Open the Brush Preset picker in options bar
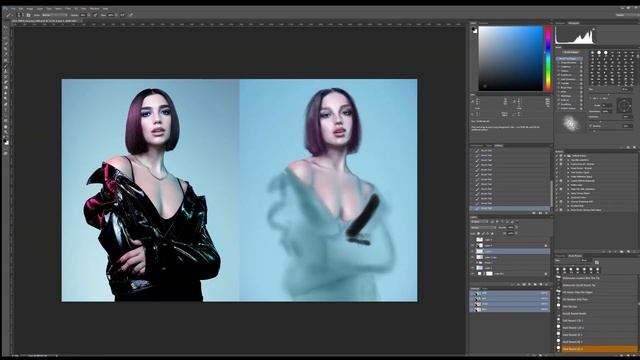Viewport: 640px width, 360px height. pyautogui.click(x=20, y=15)
